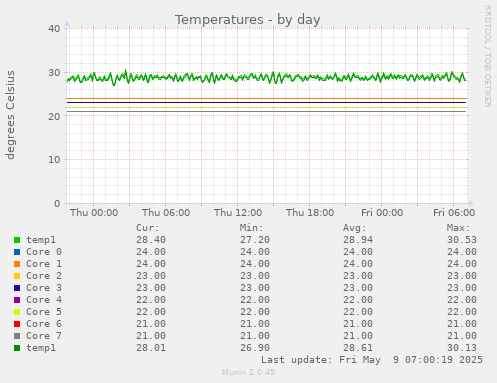Screen dimensions: 497x383
Task: Click the 'Max:' column header
Action: tap(458, 228)
